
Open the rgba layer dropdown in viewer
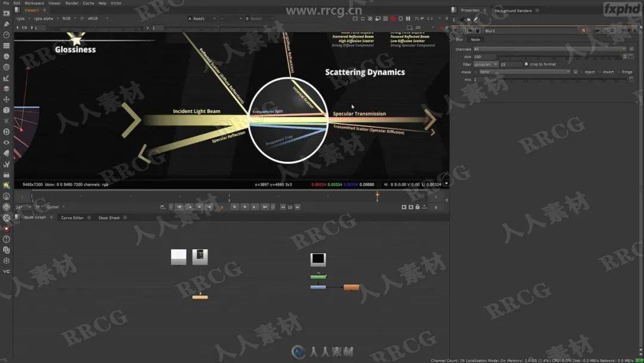pyautogui.click(x=23, y=19)
